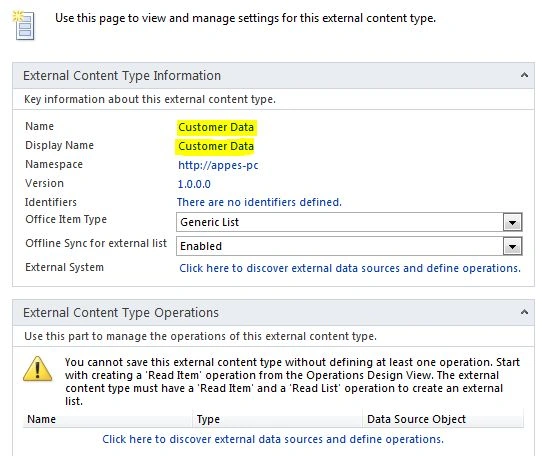Sort by Data Source Object column header
This screenshot has height=456, width=542.
tap(443, 419)
